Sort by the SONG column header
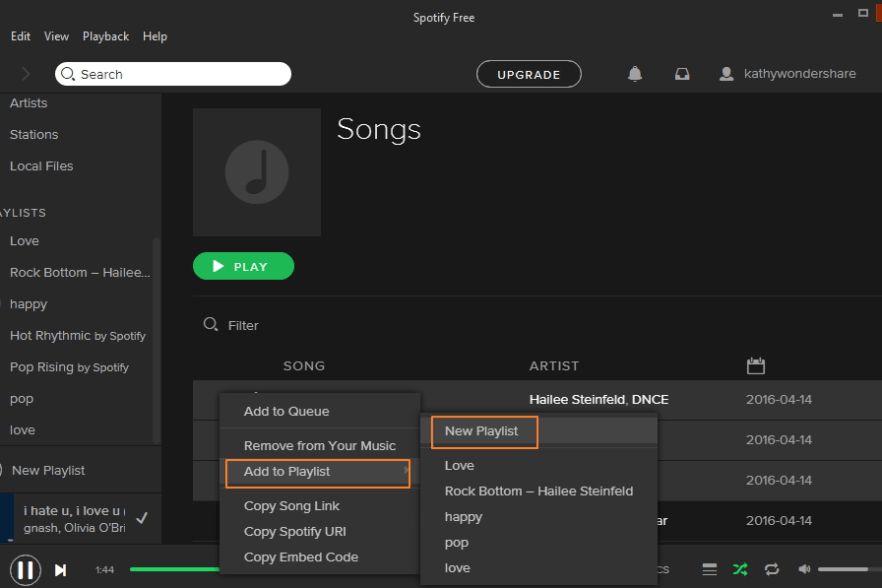 click(x=304, y=366)
